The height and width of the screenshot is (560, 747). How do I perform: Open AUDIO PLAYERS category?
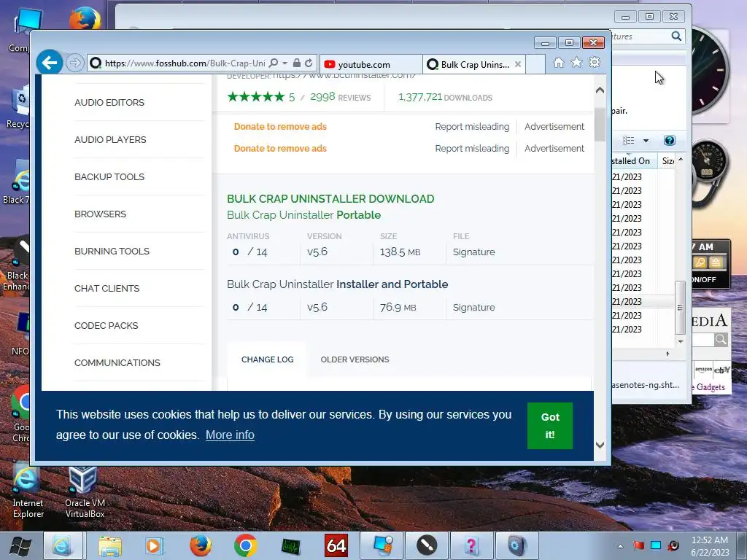pos(110,139)
